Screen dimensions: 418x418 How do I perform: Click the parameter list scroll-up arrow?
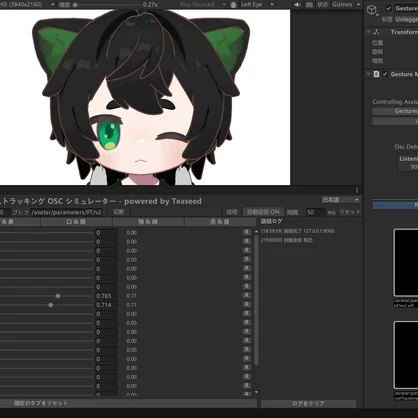pos(256,232)
